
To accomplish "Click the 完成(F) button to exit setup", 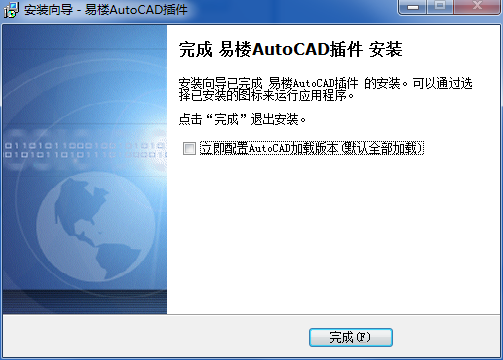I will (x=351, y=337).
